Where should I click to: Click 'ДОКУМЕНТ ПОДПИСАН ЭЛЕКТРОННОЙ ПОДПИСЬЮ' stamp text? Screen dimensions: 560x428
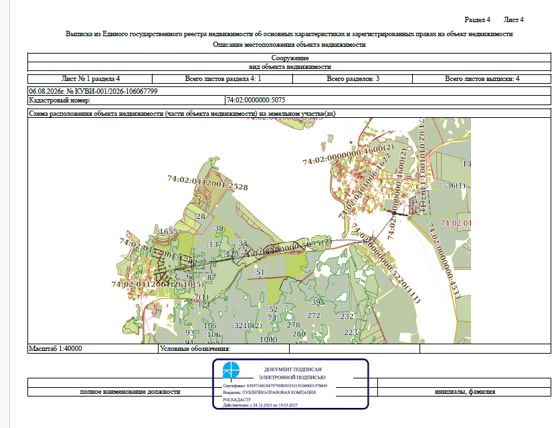pos(292,373)
